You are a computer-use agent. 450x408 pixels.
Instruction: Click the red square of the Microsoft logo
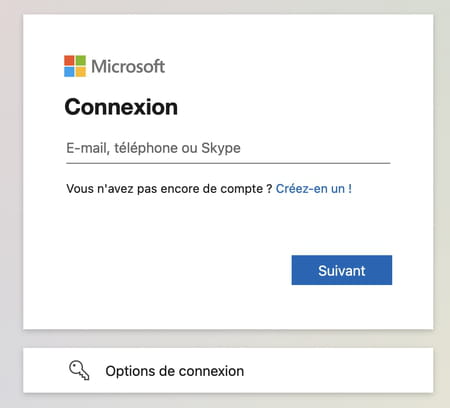[x=69, y=60]
